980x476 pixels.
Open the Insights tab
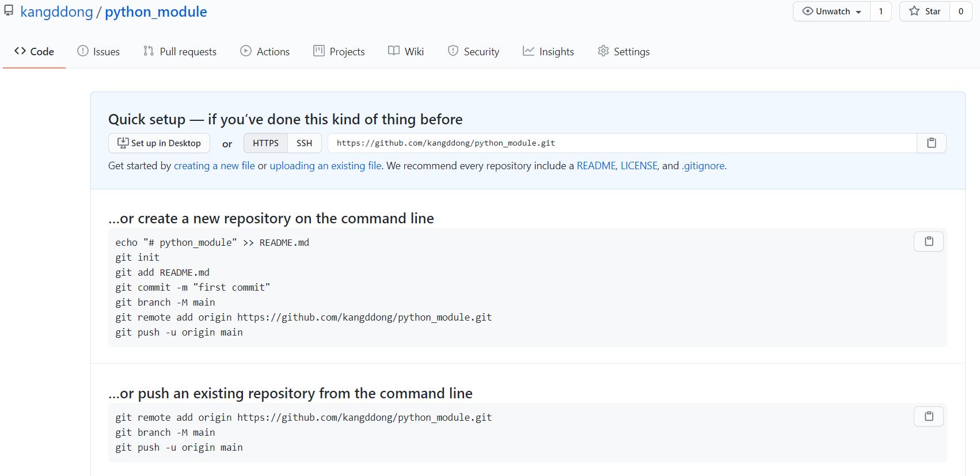click(548, 51)
